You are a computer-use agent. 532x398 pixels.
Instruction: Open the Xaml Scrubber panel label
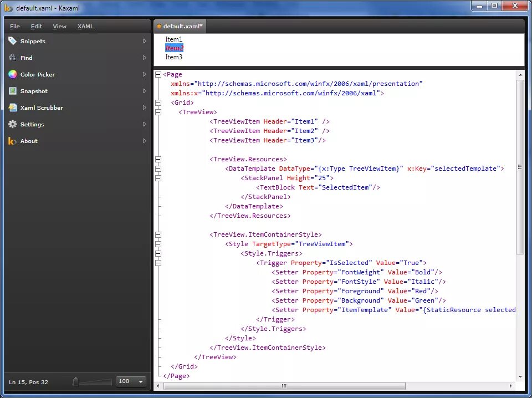point(42,108)
